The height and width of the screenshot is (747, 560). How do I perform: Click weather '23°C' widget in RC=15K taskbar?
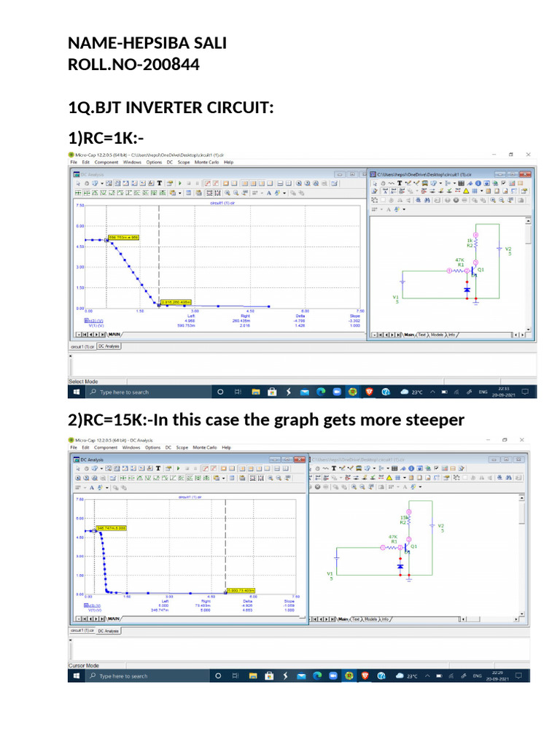coord(407,676)
